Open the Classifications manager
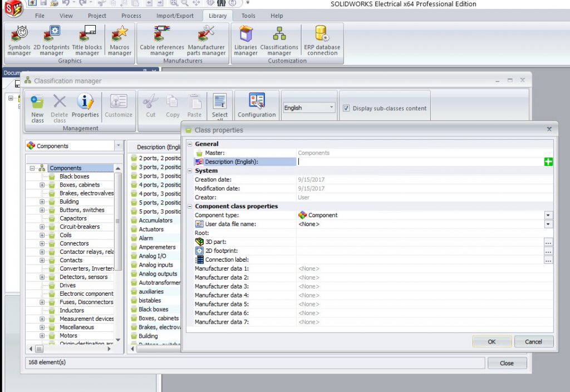Viewport: 570px width, 392px height. tap(279, 40)
